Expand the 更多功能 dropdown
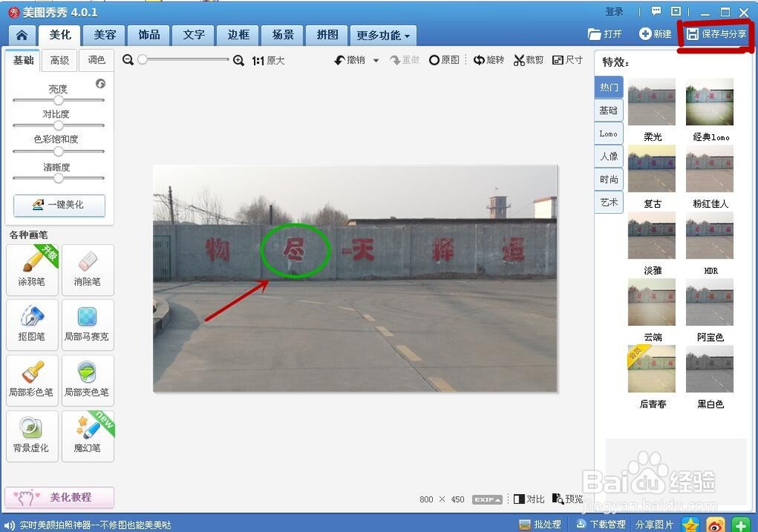Viewport: 758px width, 532px height. coord(383,36)
